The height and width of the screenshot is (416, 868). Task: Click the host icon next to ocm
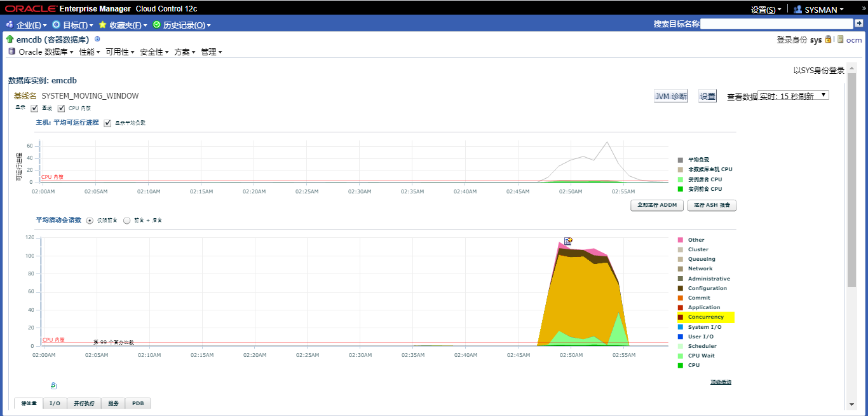[841, 39]
